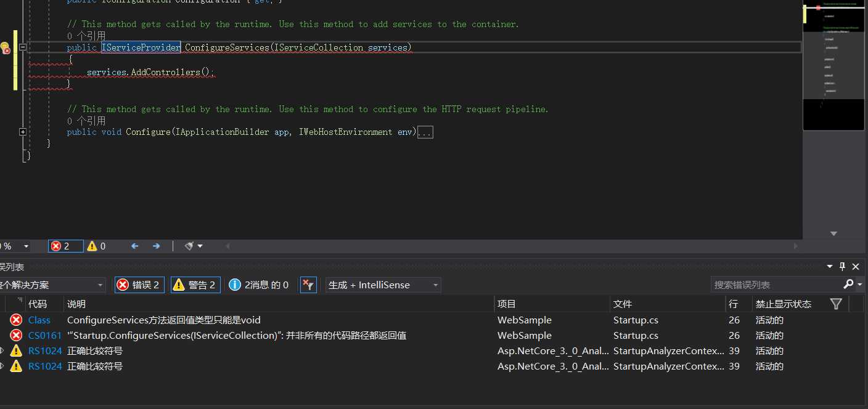Click the editor error count indicator showing 2
Screen dimensions: 868x409
[65, 246]
